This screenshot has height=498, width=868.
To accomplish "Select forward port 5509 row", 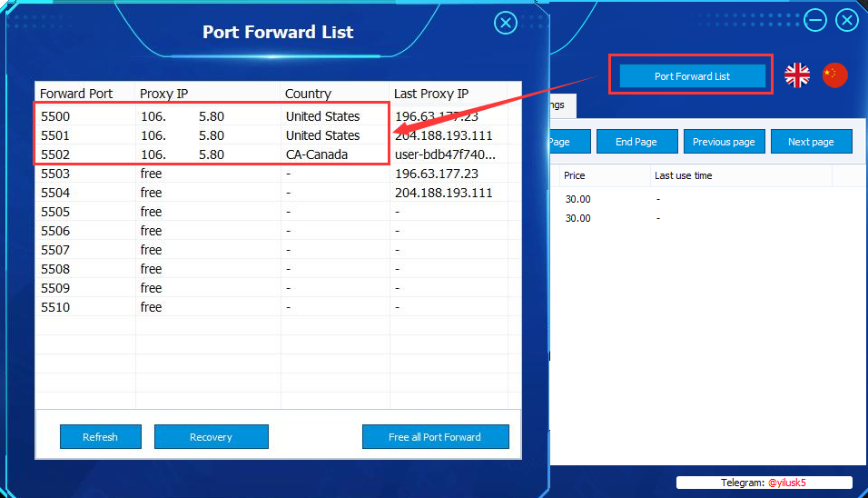I will click(278, 288).
